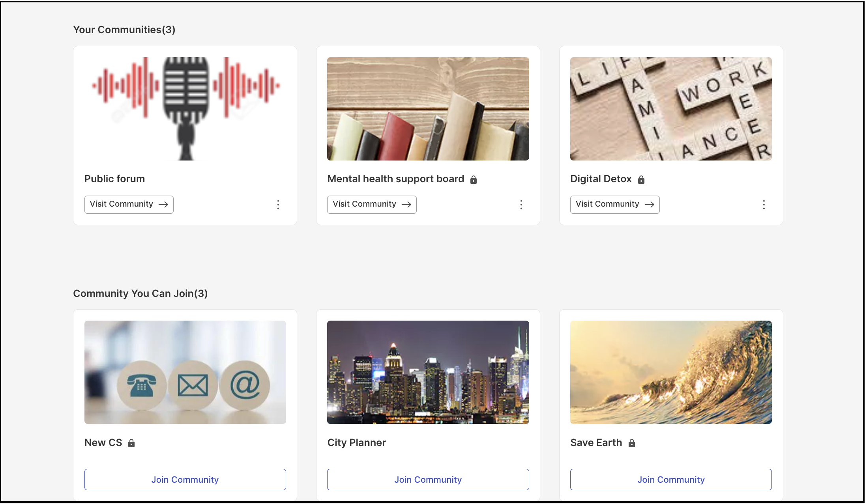865x504 pixels.
Task: Click the lock icon next to Save Earth
Action: pos(632,443)
